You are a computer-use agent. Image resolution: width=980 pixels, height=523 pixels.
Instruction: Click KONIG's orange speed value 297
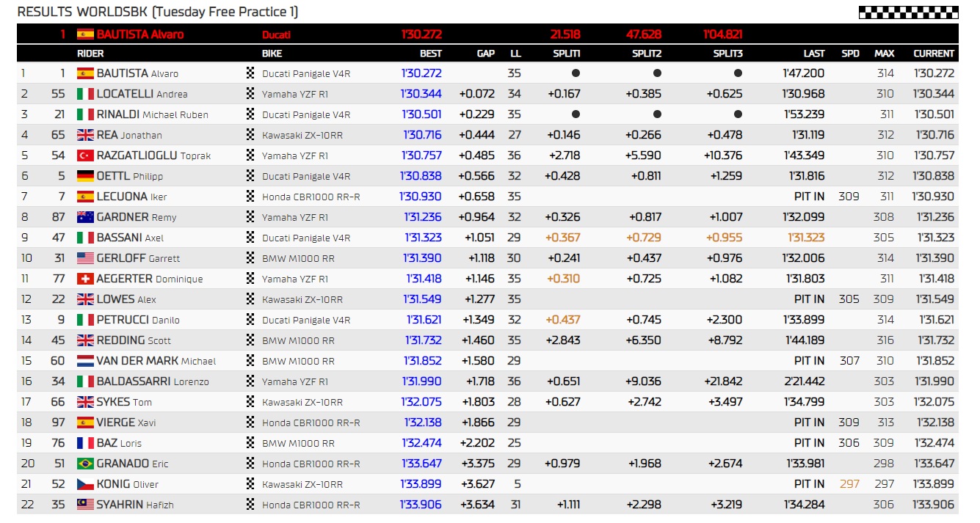tap(850, 484)
